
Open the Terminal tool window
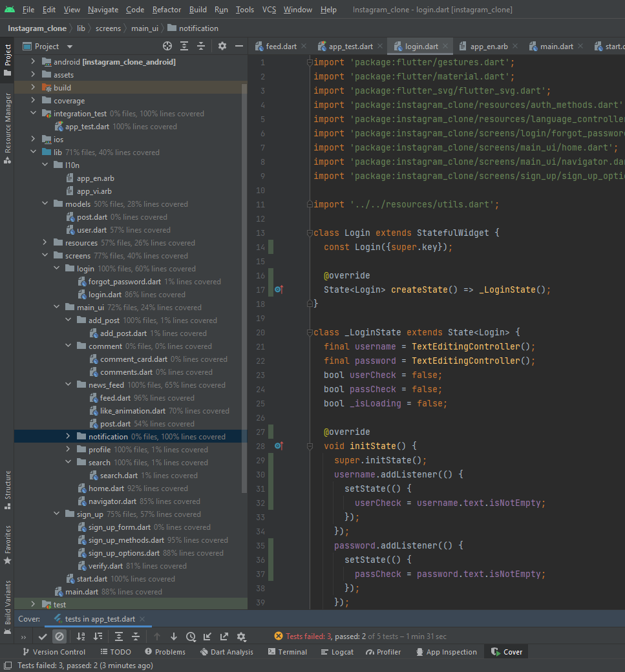pyautogui.click(x=287, y=651)
